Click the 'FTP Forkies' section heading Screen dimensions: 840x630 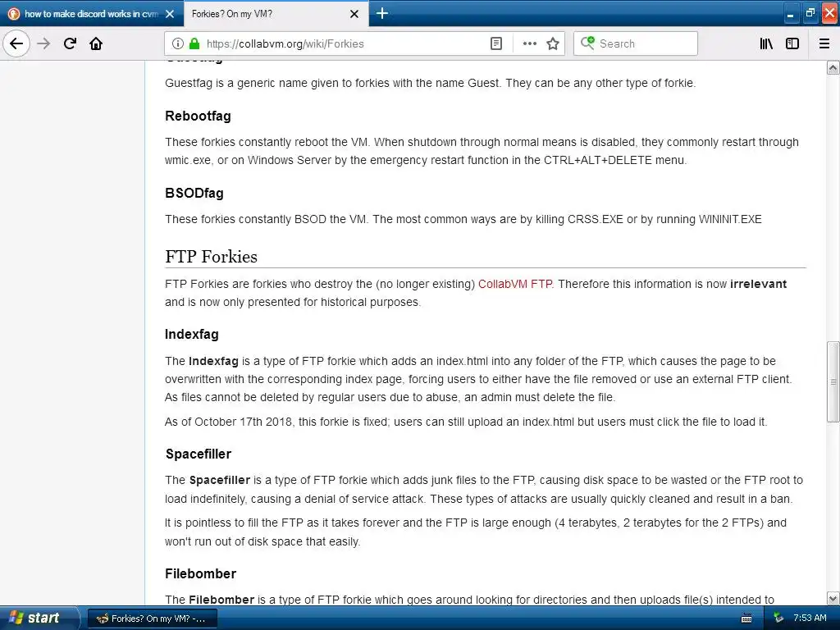point(211,257)
